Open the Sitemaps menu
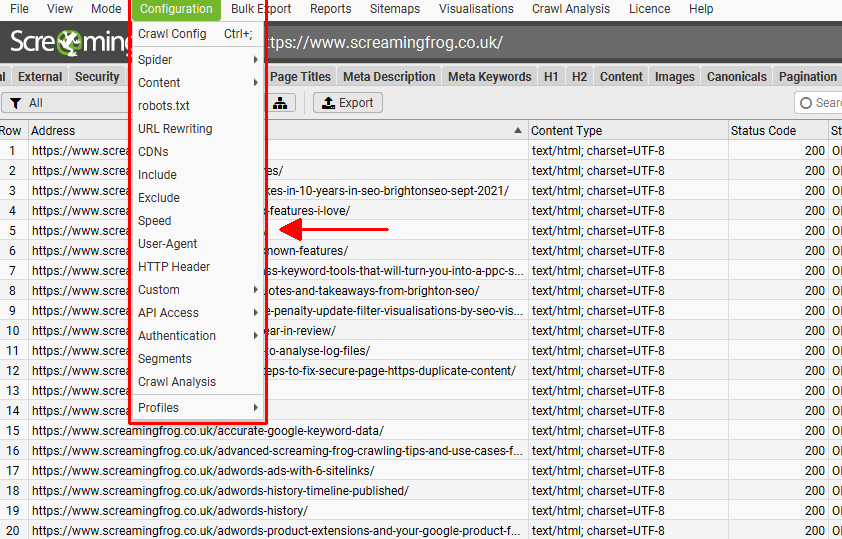The height and width of the screenshot is (539, 842). [x=395, y=9]
